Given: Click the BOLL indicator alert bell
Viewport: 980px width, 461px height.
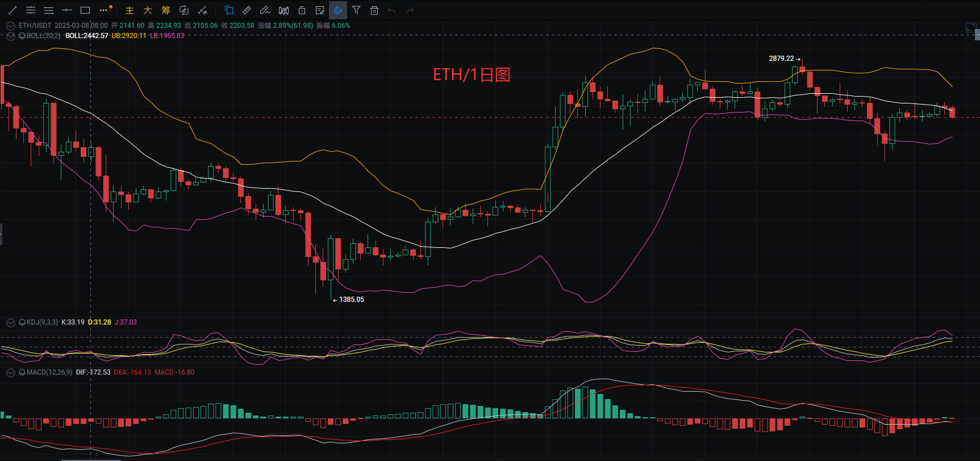Looking at the screenshot, I should pos(22,36).
